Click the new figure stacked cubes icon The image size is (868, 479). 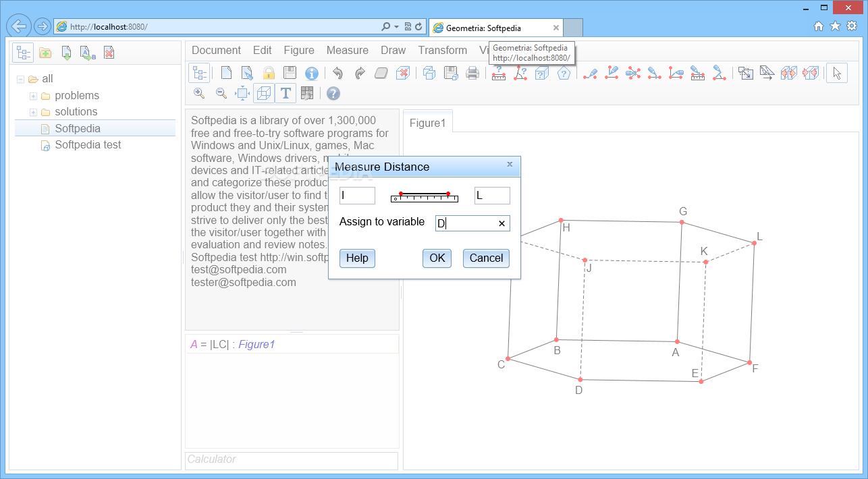point(429,73)
